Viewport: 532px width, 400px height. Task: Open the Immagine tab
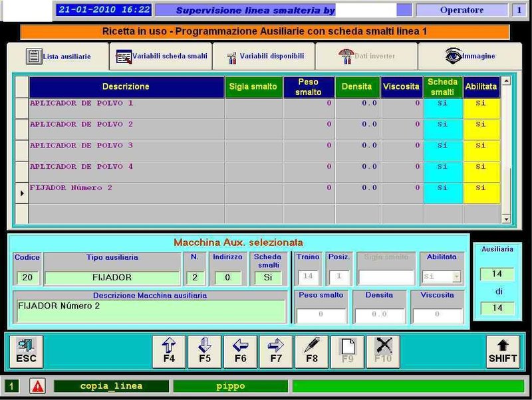(x=470, y=56)
